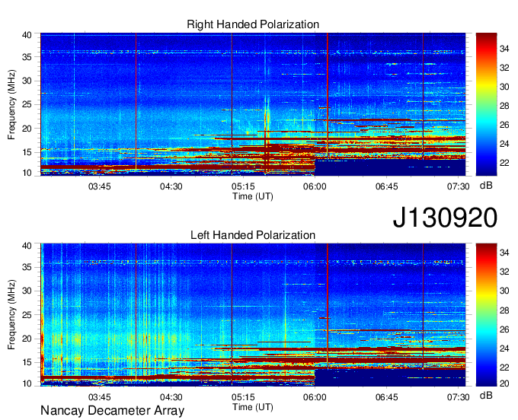Image resolution: width=518 pixels, height=420 pixels.
Task: Click 07:30 tick of right-handed panel
Action: (459, 186)
